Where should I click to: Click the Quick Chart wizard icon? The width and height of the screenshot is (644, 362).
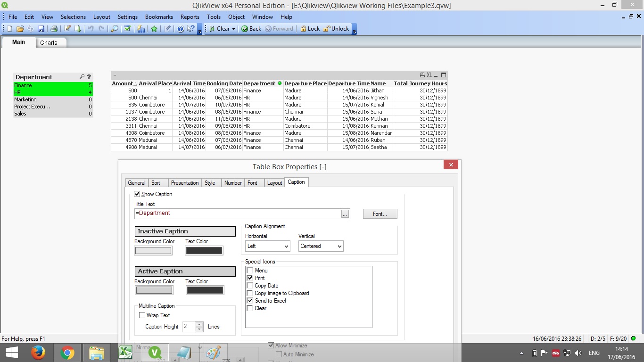[141, 29]
